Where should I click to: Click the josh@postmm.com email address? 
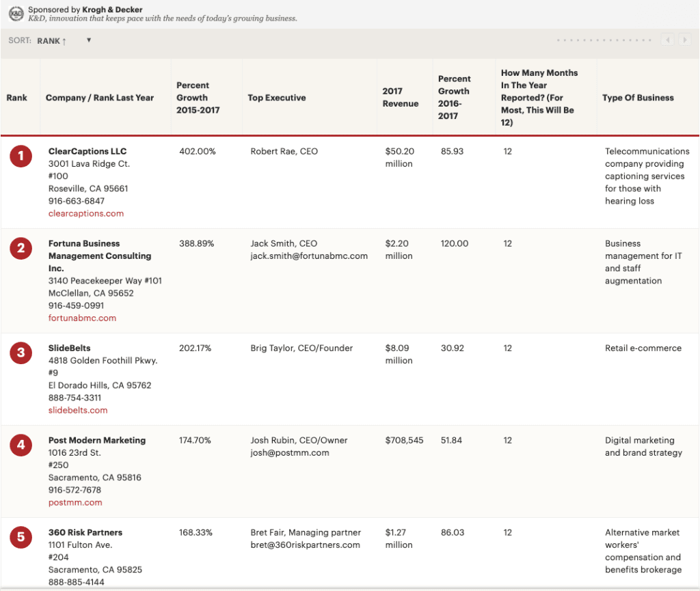click(x=290, y=453)
